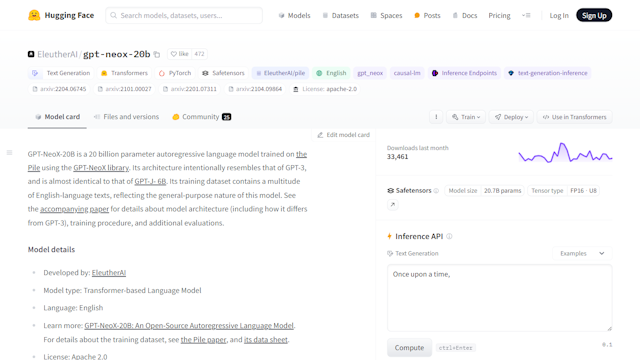Open the Inference Endpoints tag

(x=464, y=73)
